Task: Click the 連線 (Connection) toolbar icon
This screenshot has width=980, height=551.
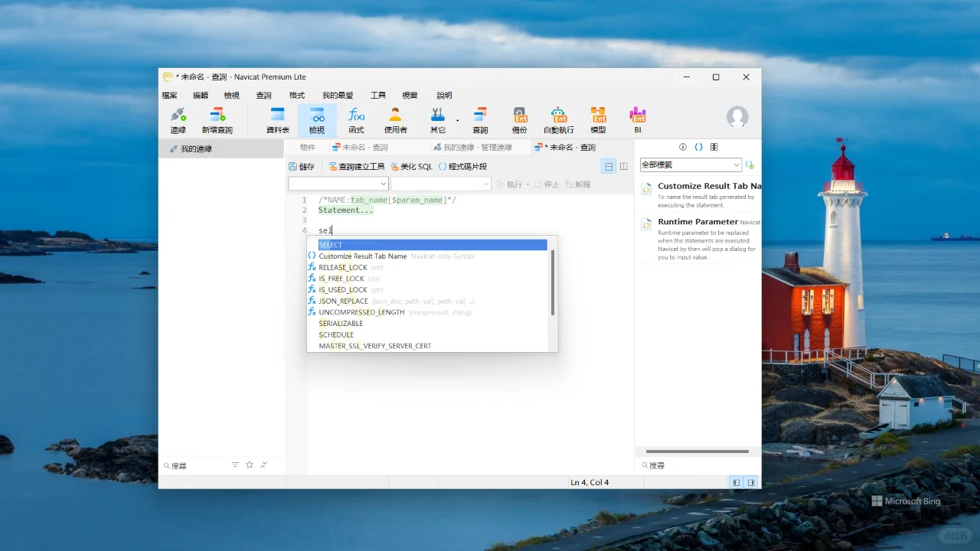Action: 178,120
